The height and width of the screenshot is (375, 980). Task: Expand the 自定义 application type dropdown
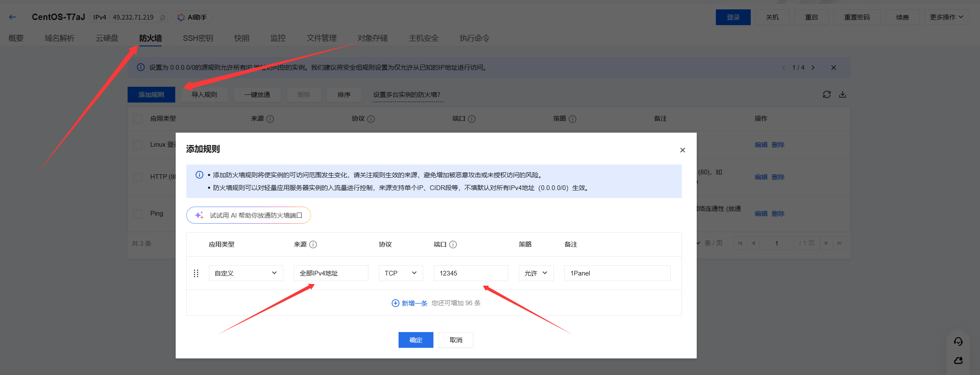pyautogui.click(x=245, y=273)
